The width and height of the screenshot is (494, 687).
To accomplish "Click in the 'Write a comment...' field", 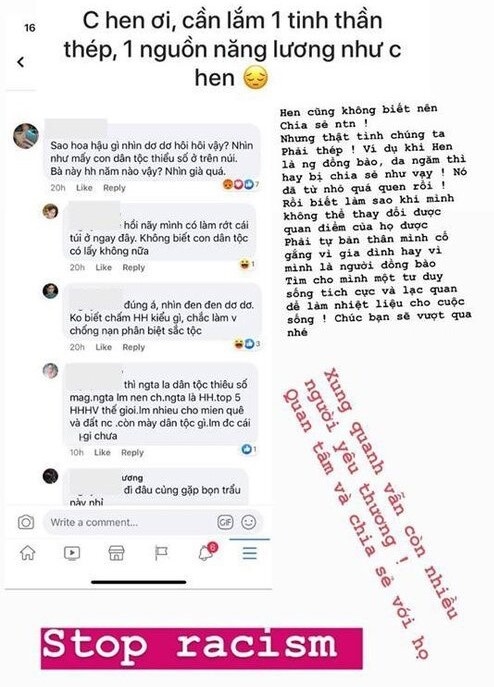I will (129, 522).
